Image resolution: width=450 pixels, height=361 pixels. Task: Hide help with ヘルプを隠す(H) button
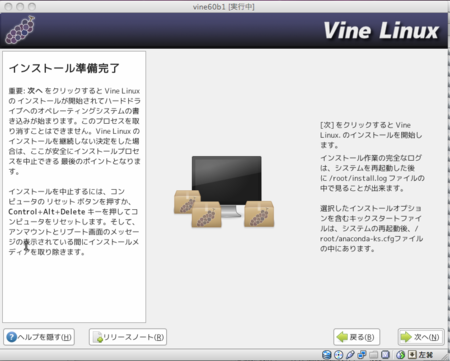pos(39,337)
